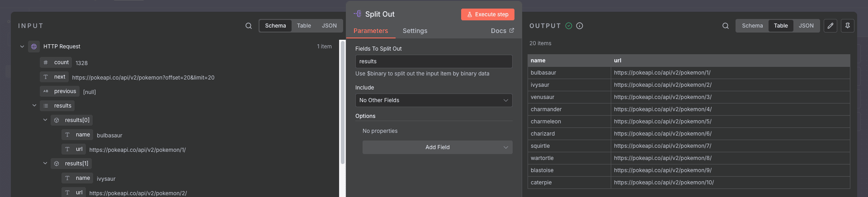Select the results[0] pill

[x=72, y=120]
